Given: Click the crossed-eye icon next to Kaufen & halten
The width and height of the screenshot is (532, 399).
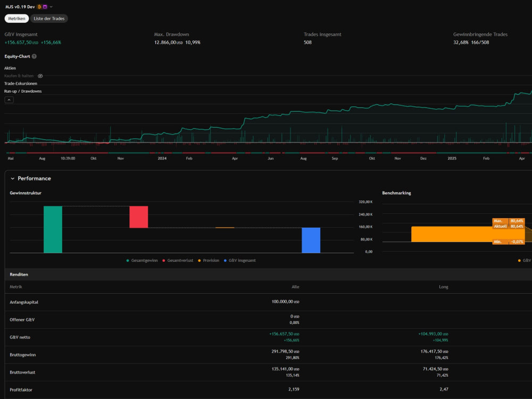Looking at the screenshot, I should point(40,76).
